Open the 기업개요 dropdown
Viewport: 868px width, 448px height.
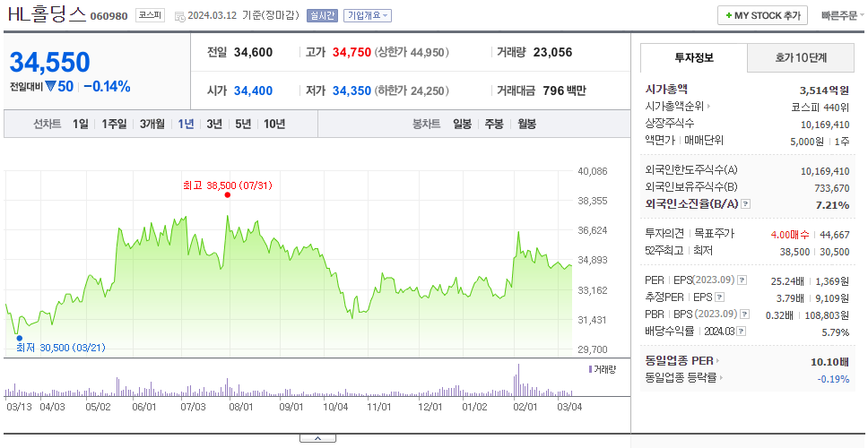click(367, 15)
